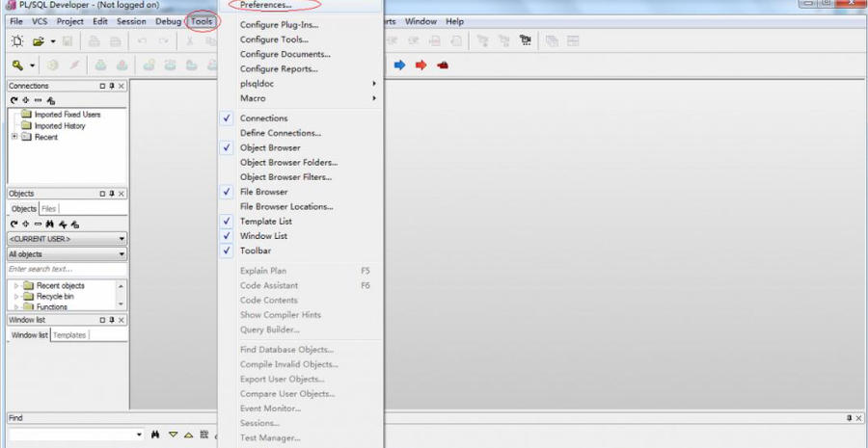
Task: Click the filter icon in Objects panel toolbar
Action: pyautogui.click(x=63, y=224)
